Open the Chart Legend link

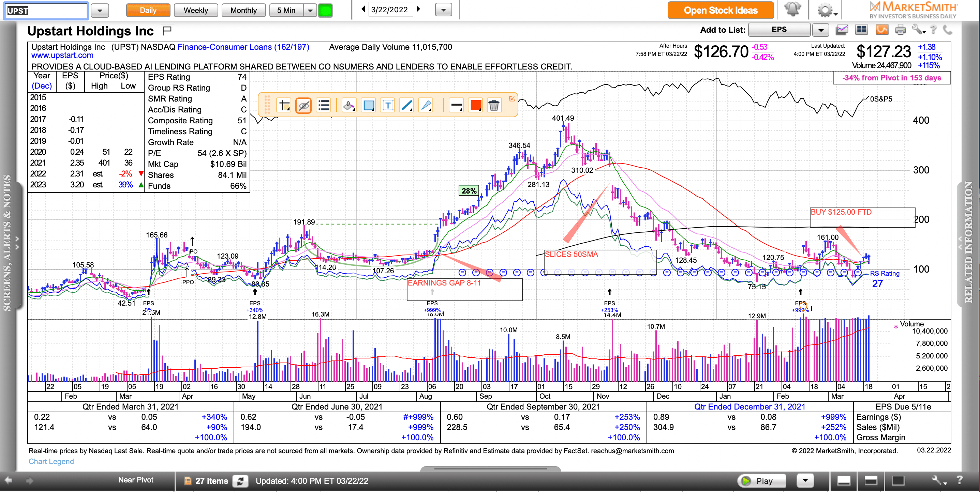51,461
